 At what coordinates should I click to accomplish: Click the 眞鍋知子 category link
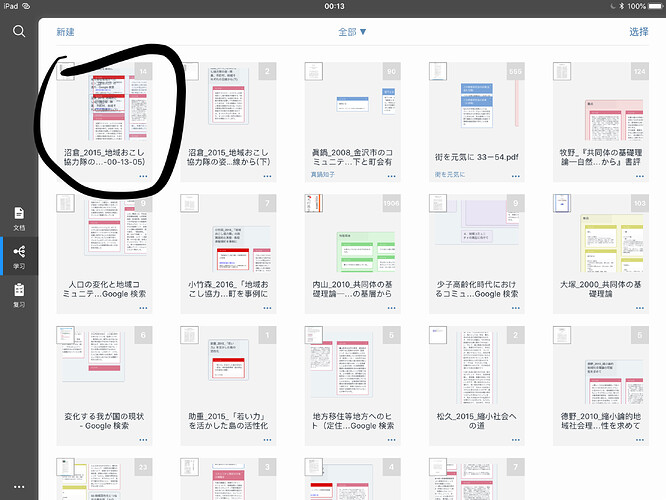(x=323, y=175)
